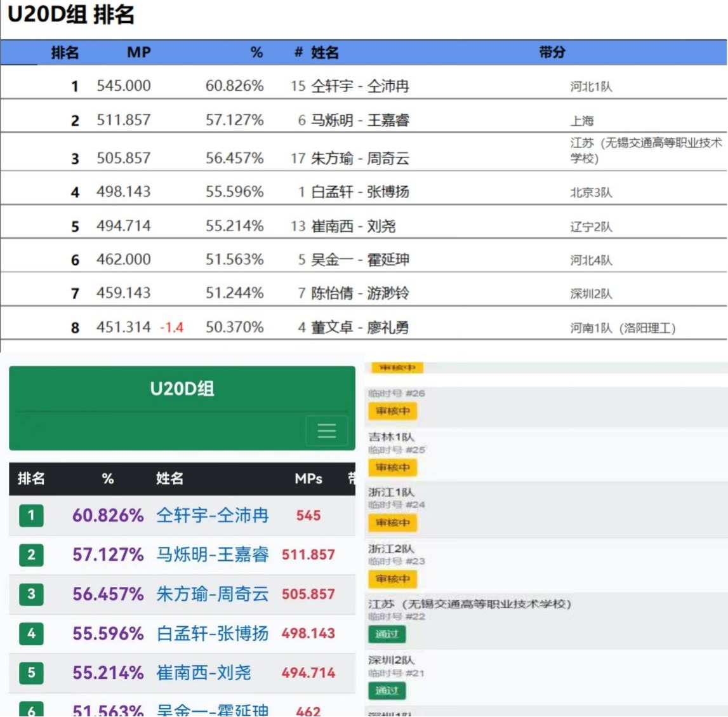Click the green rank badge 2
Viewport: 728px width, 717px height.
click(x=30, y=554)
